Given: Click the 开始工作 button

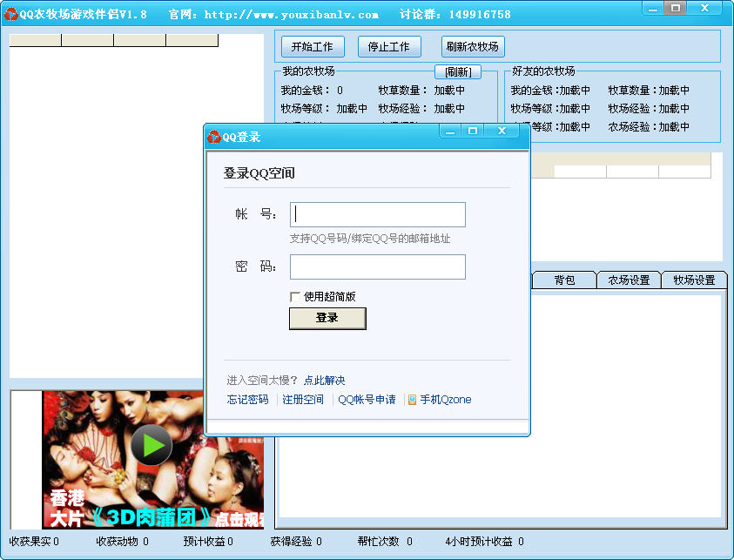Looking at the screenshot, I should 313,47.
